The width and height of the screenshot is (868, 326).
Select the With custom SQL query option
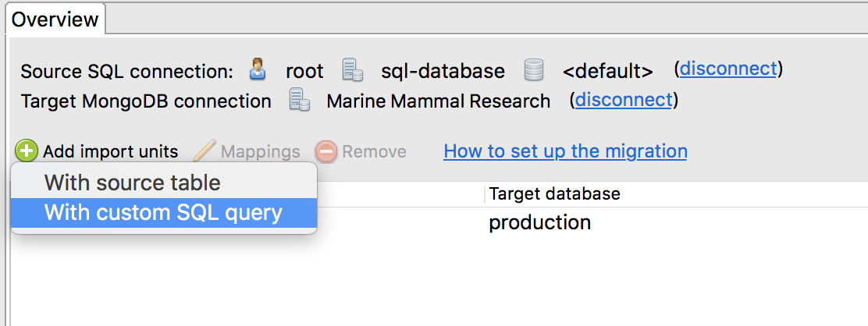(x=163, y=213)
